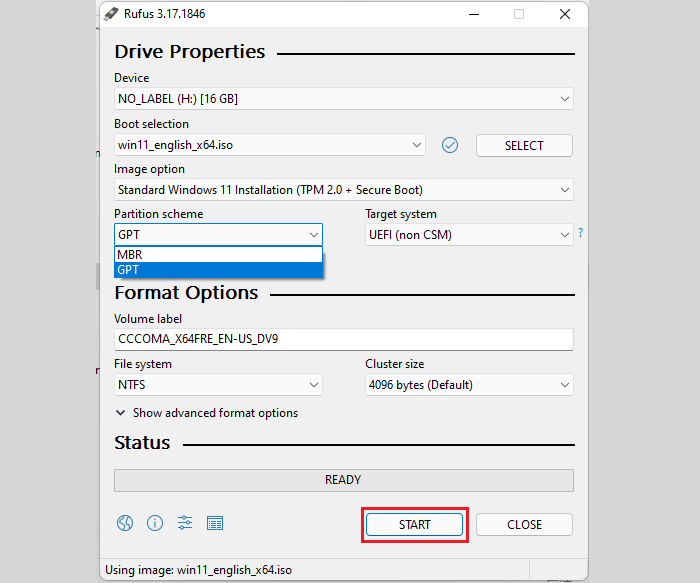Image resolution: width=700 pixels, height=583 pixels.
Task: Click the help question mark by Target system
Action: point(580,233)
